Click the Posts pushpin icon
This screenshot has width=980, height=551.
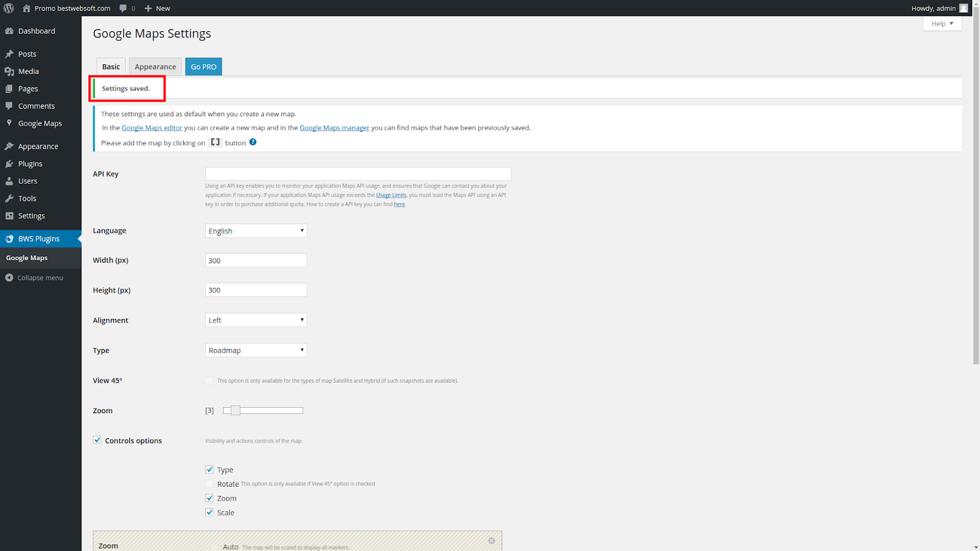point(9,54)
